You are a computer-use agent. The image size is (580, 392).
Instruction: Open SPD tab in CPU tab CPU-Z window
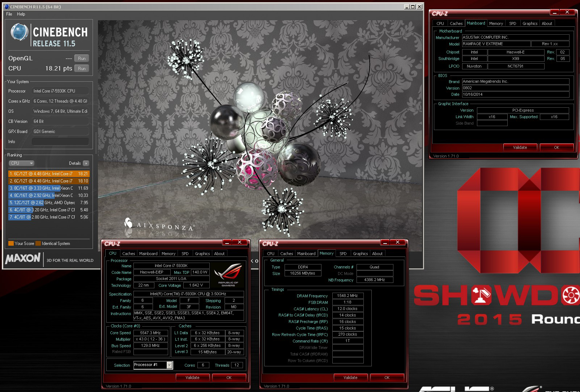[185, 254]
